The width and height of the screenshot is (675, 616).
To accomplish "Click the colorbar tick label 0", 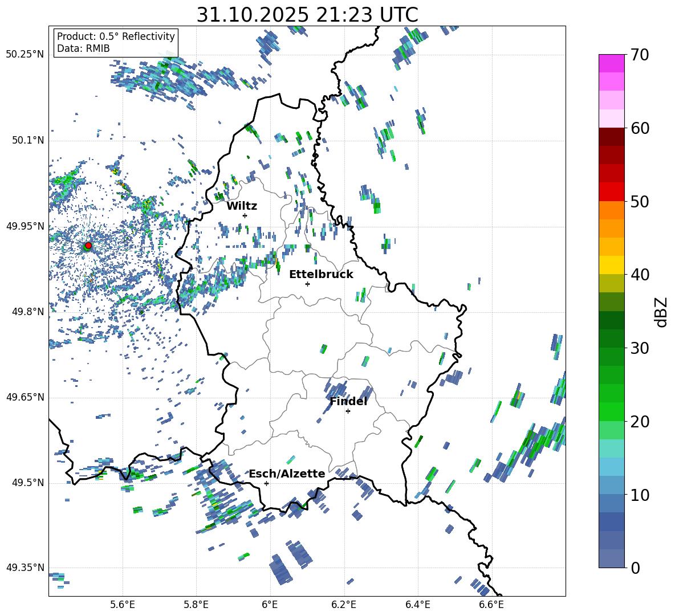I will (x=635, y=568).
